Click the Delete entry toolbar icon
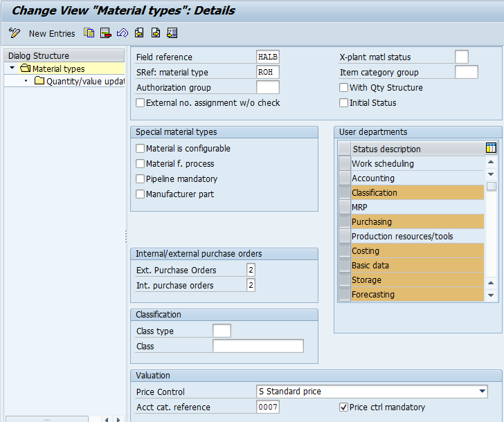This screenshot has width=504, height=422. coord(106,33)
